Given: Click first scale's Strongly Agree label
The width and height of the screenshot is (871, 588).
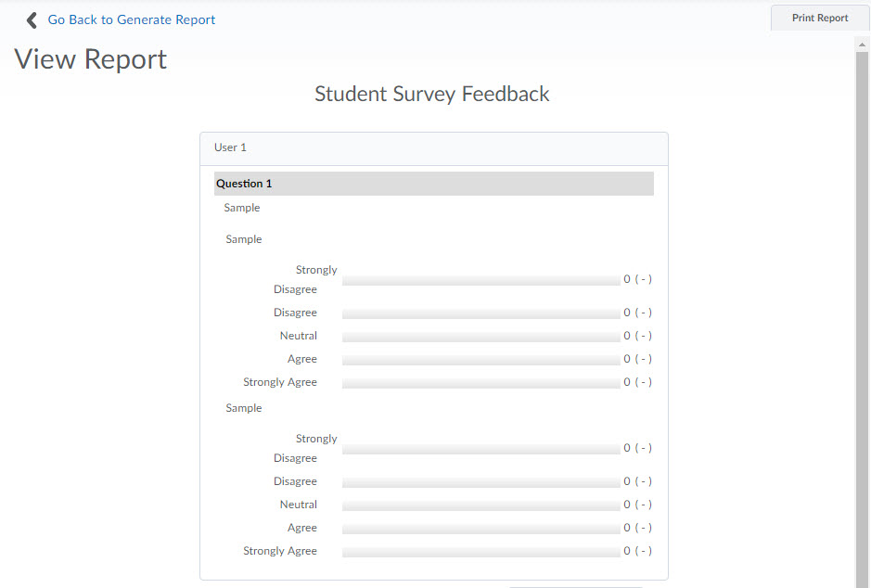Looking at the screenshot, I should click(x=279, y=382).
